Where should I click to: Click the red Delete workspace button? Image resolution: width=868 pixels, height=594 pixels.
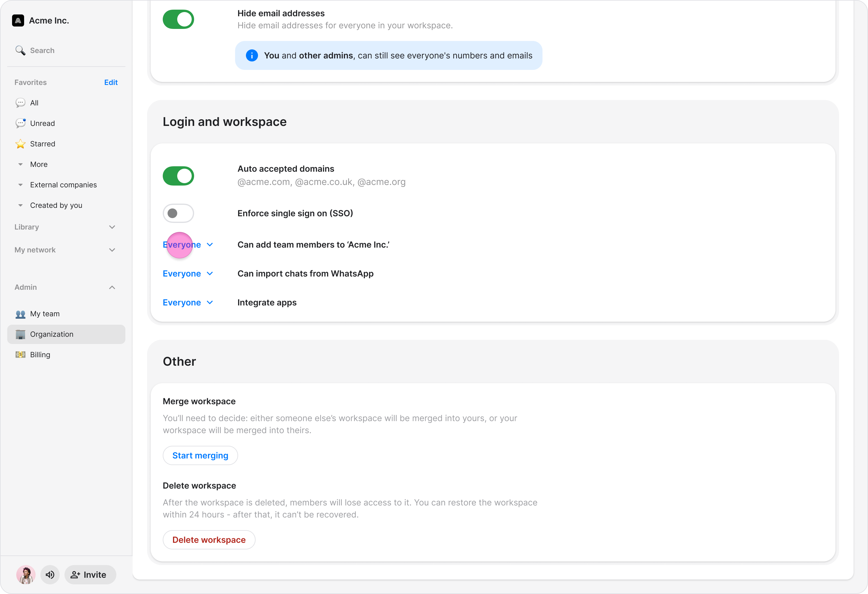pyautogui.click(x=209, y=540)
